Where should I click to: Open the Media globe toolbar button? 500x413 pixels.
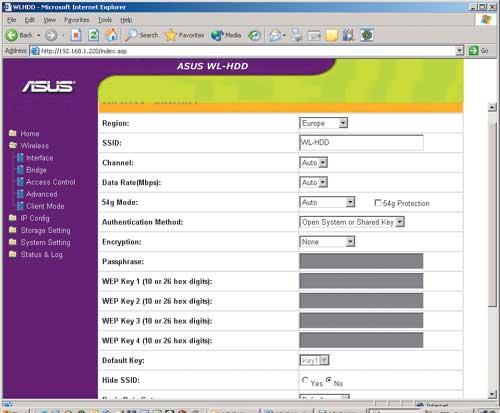pos(226,35)
